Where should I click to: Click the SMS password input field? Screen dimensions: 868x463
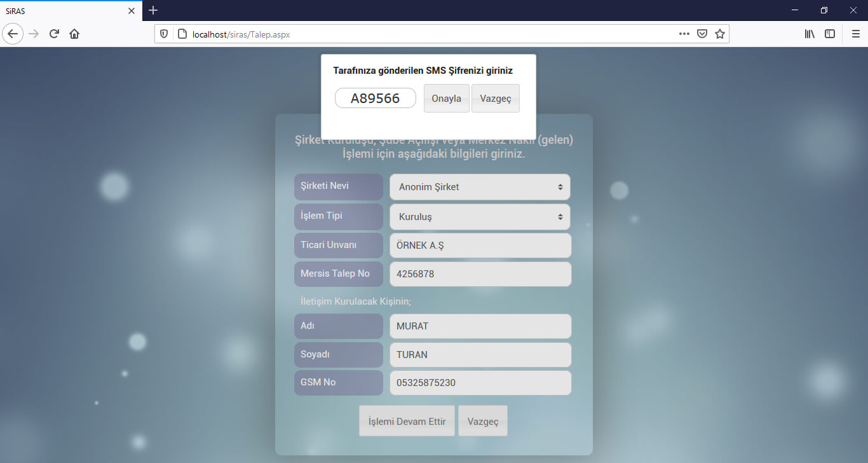pyautogui.click(x=375, y=98)
